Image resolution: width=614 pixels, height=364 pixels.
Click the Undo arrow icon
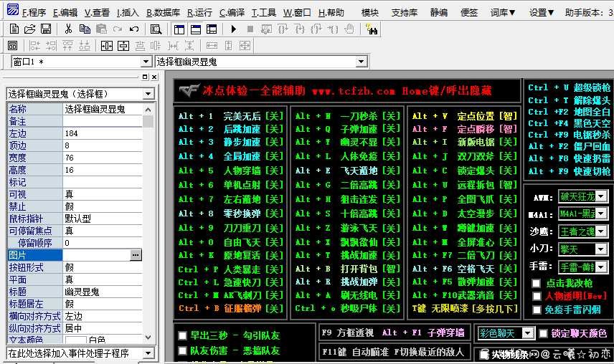134,29
